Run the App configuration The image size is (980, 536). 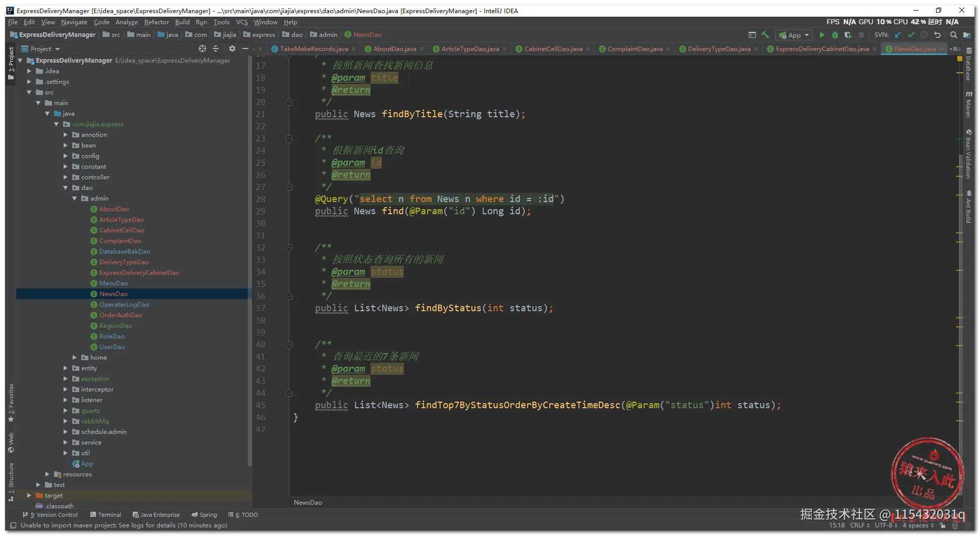click(x=822, y=35)
